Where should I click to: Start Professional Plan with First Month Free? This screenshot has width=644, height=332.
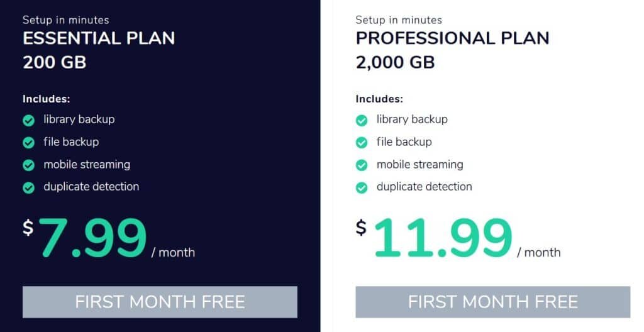point(493,302)
